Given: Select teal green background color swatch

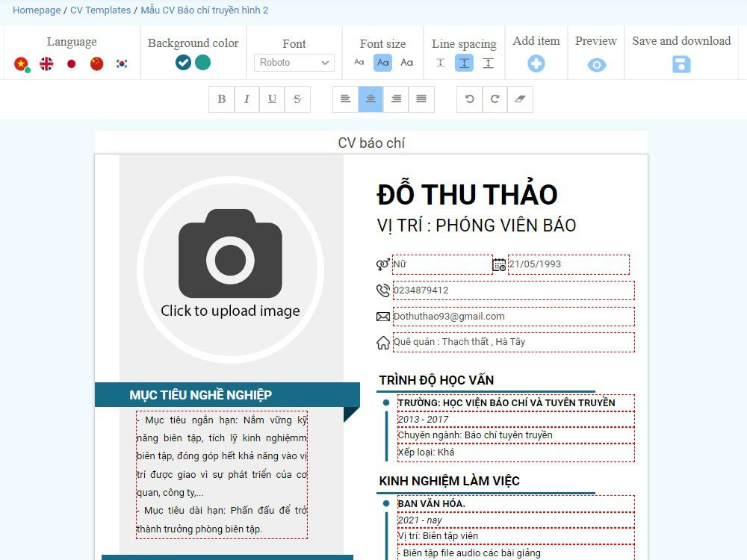Looking at the screenshot, I should click(203, 63).
